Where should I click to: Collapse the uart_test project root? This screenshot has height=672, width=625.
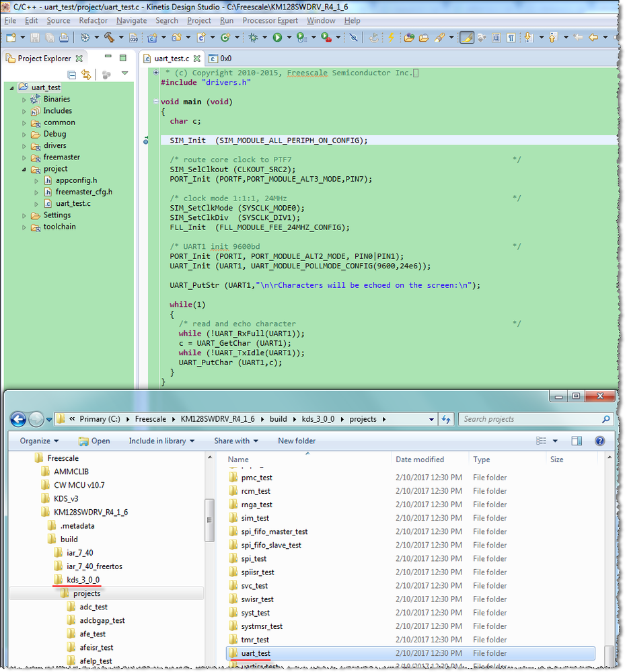[x=12, y=88]
